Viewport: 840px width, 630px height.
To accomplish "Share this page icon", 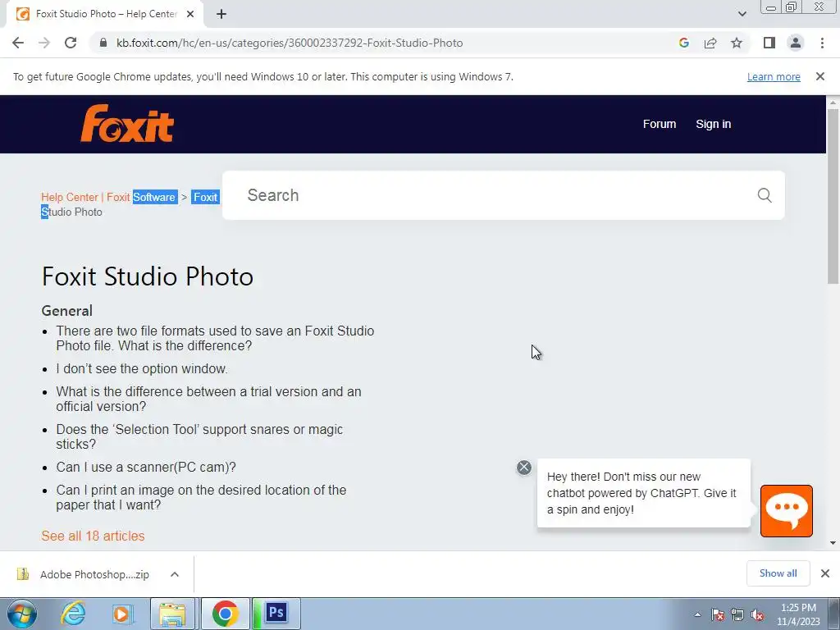I will coord(710,43).
